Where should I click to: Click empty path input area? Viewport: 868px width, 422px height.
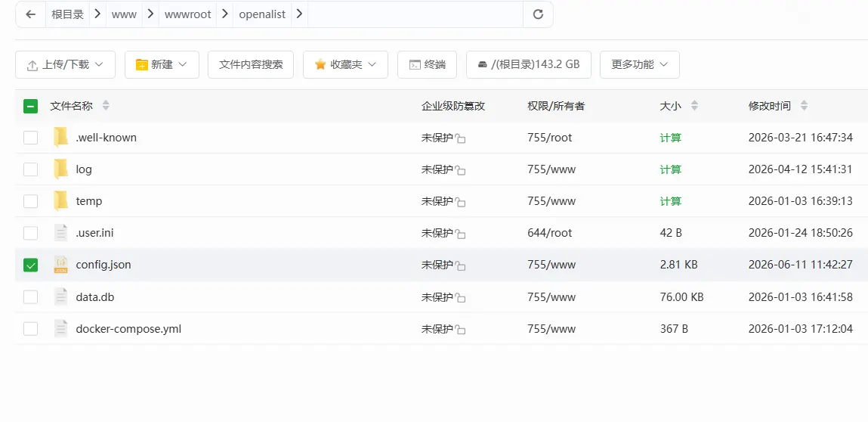pos(415,14)
